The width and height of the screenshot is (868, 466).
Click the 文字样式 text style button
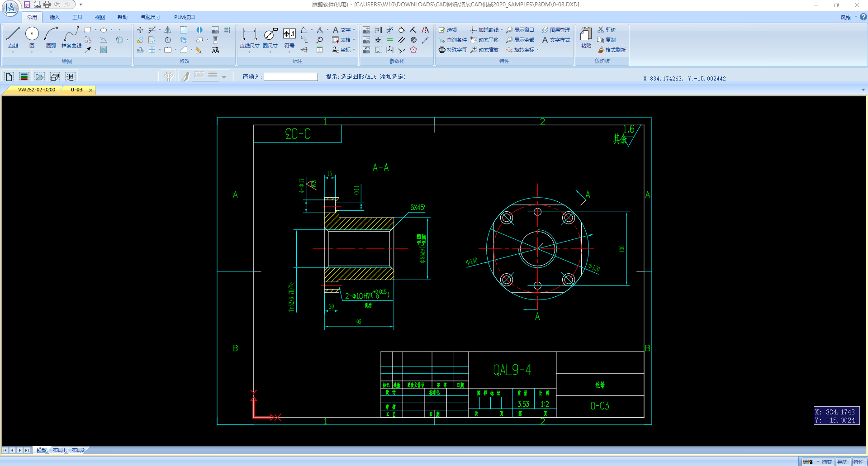coord(556,40)
